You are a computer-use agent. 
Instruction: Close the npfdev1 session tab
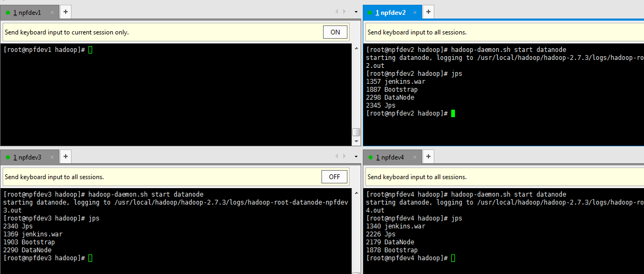[x=52, y=13]
